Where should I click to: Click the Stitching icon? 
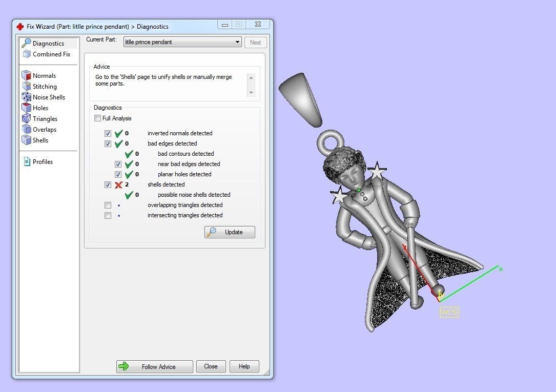pyautogui.click(x=26, y=86)
